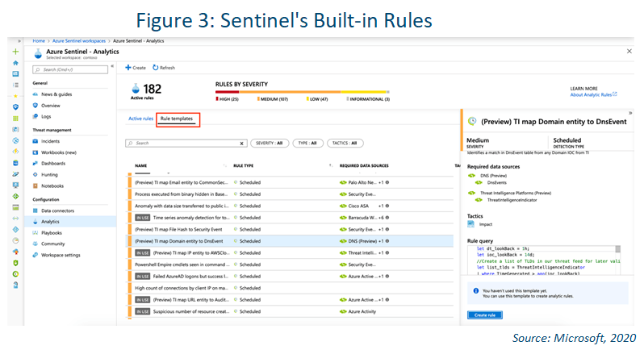Open the favorites star in portal rail
Viewport: 644px width, 350px height.
15,96
